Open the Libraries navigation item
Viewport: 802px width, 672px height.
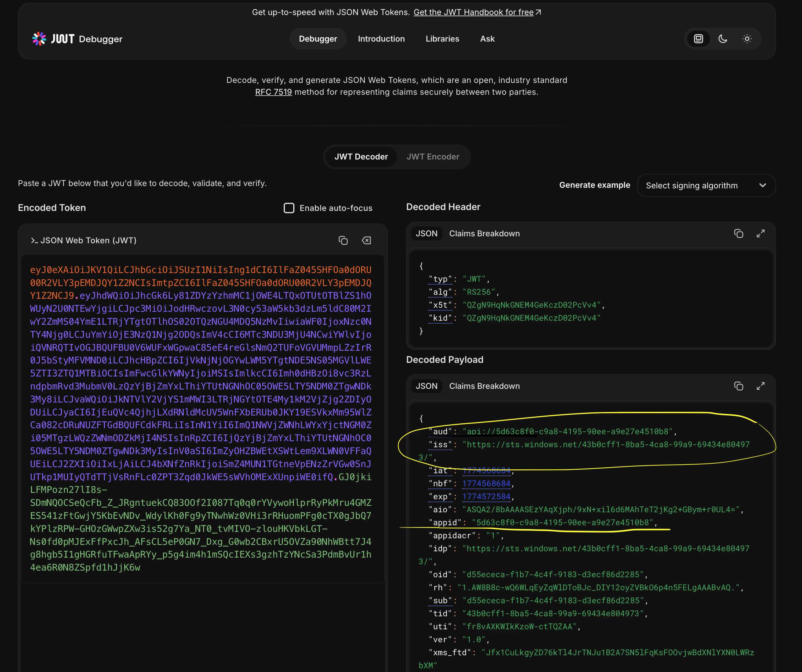click(442, 38)
